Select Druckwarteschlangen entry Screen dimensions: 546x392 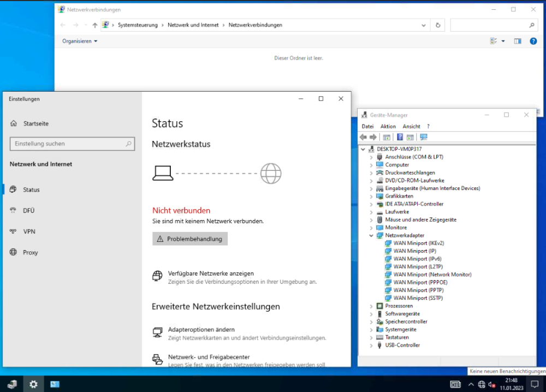tap(410, 173)
